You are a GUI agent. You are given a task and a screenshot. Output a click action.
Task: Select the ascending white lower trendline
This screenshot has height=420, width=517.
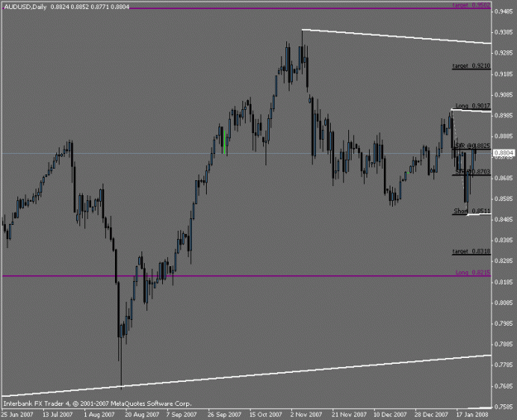point(247,375)
